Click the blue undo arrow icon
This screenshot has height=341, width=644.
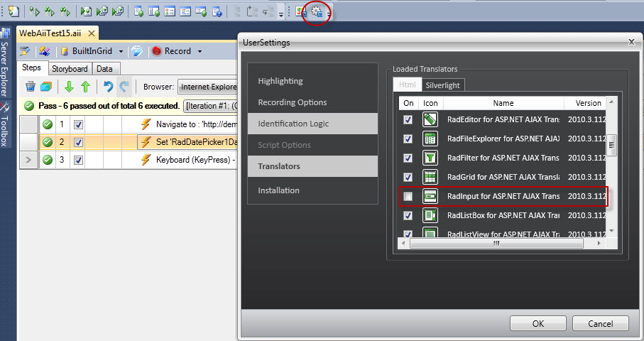tap(108, 87)
